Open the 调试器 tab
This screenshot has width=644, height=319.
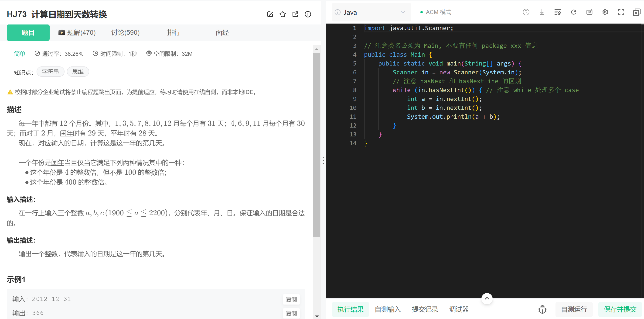pos(459,309)
